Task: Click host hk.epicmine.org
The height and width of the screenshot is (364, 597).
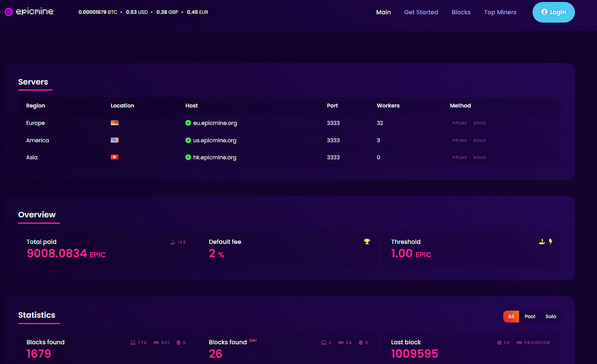Action: pyautogui.click(x=215, y=157)
